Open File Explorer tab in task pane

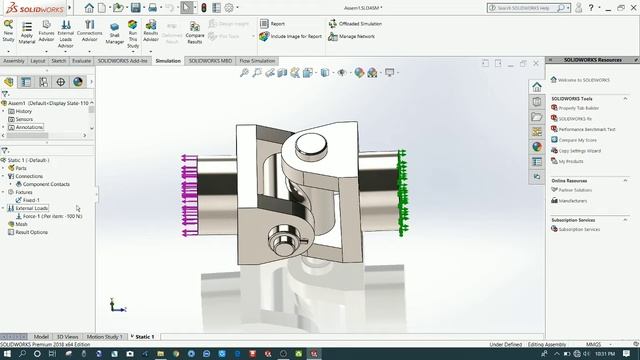[537, 117]
